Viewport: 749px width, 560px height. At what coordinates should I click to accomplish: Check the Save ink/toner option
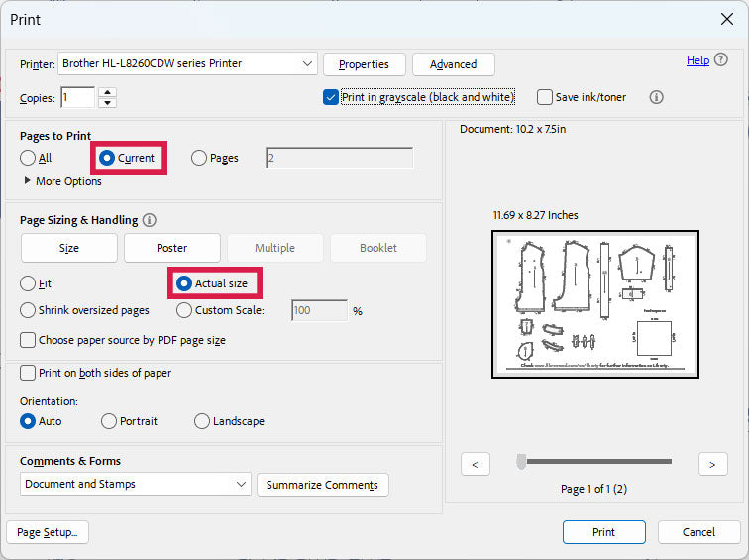tap(545, 97)
